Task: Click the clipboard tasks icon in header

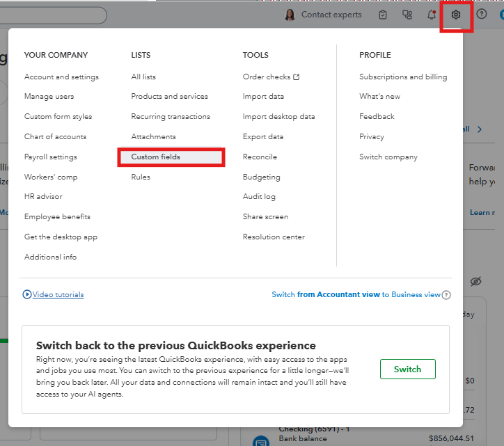Action: pos(382,15)
